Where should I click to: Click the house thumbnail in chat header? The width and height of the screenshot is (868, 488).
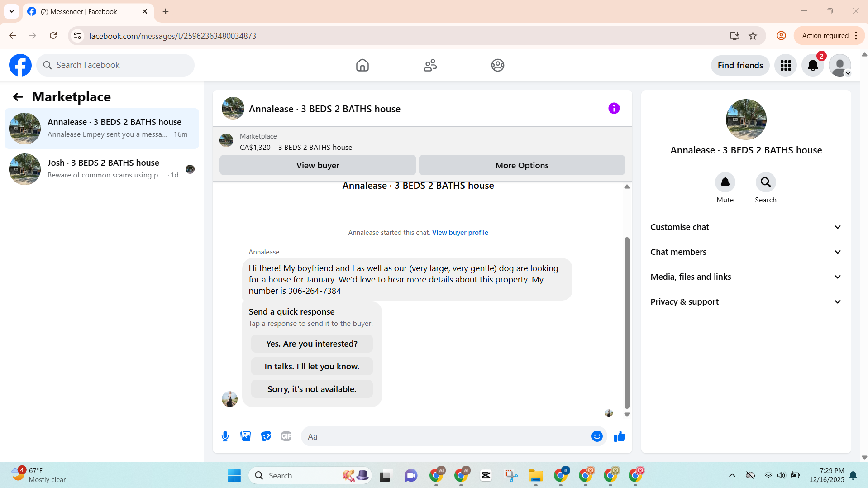[233, 108]
